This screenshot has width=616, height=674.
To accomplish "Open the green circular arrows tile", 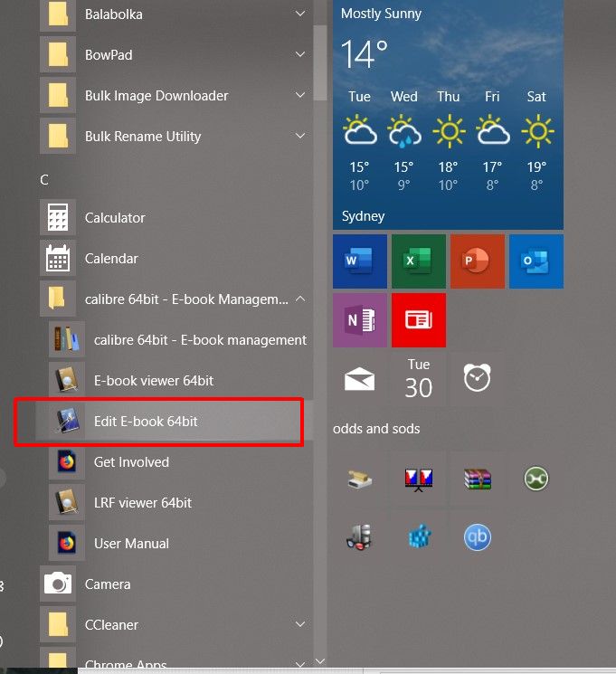I will 536,479.
